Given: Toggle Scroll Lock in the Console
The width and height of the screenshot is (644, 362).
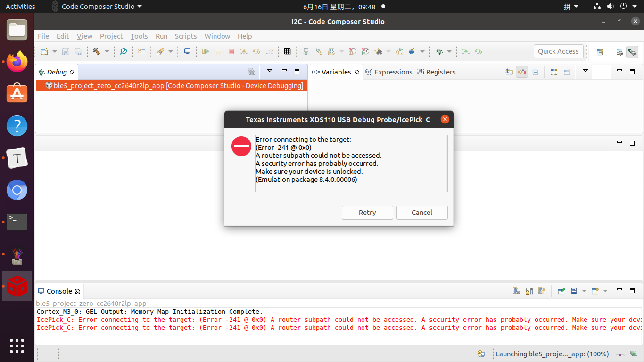Looking at the screenshot, I should tap(529, 291).
